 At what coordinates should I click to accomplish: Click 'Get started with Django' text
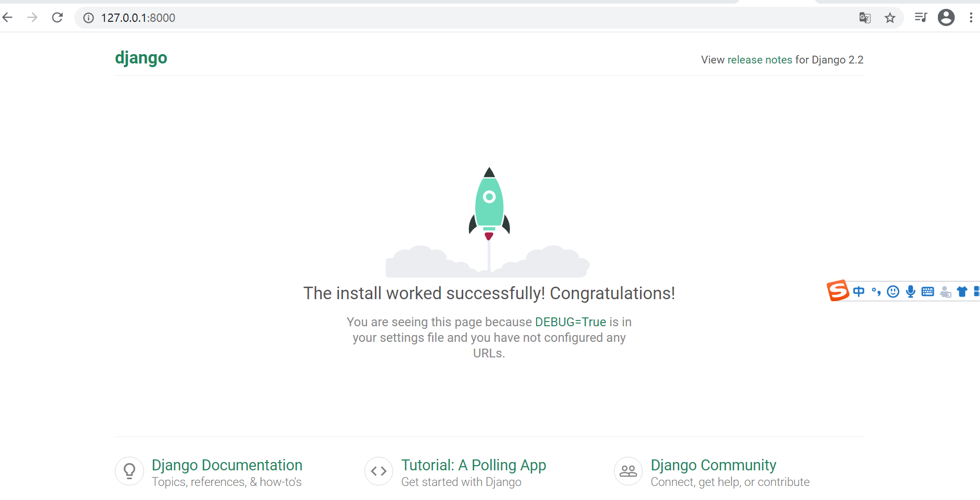[x=461, y=482]
